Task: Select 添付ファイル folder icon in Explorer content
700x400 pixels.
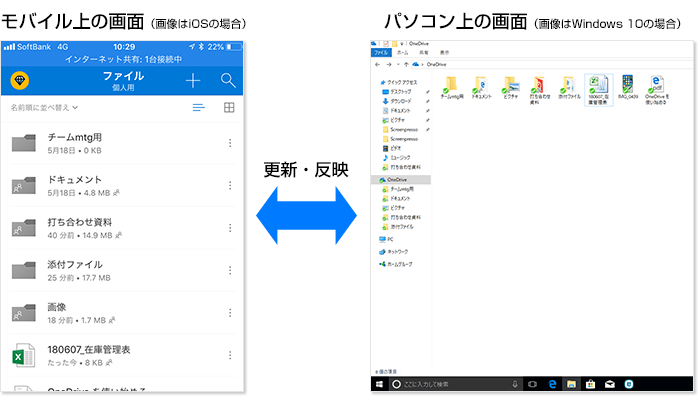Action: [x=569, y=88]
